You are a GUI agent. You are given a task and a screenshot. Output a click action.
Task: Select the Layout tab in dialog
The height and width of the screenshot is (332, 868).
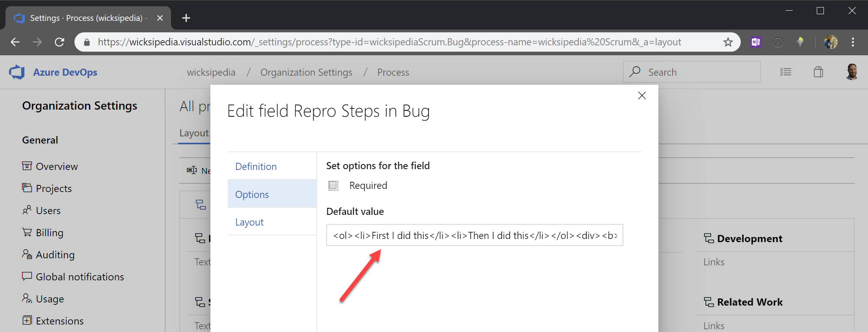[249, 222]
